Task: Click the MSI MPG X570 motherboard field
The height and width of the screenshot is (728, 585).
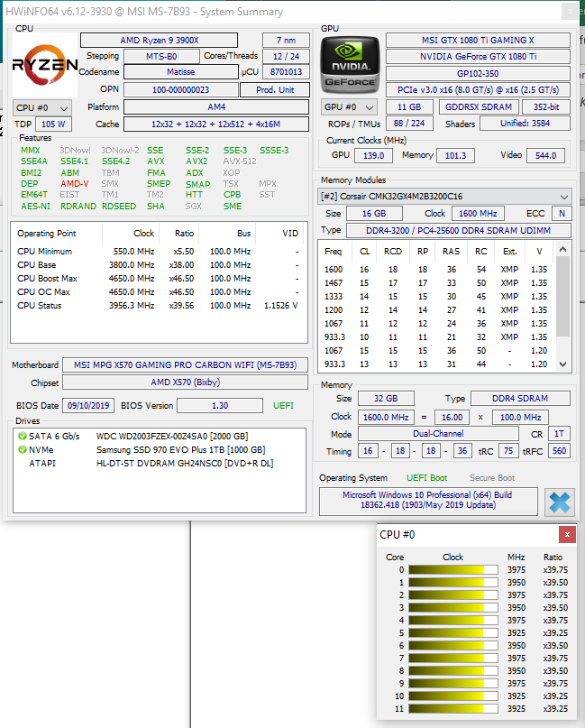Action: pos(185,365)
